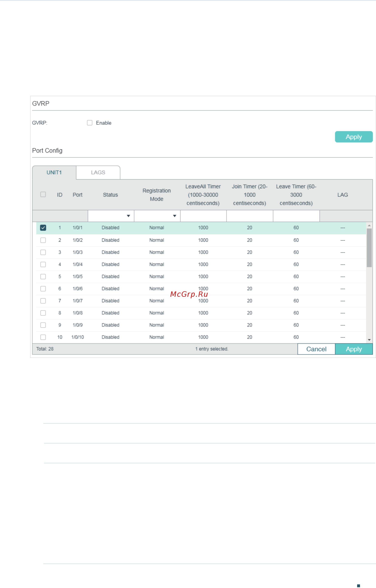Click the LeaveAll Timer input field
Screen dimensions: 376x588
click(203, 216)
